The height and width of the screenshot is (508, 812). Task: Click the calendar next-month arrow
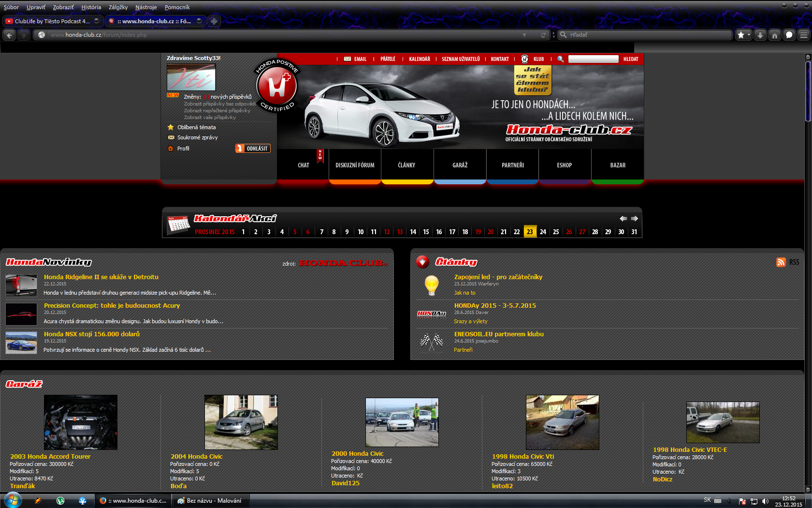pyautogui.click(x=635, y=219)
